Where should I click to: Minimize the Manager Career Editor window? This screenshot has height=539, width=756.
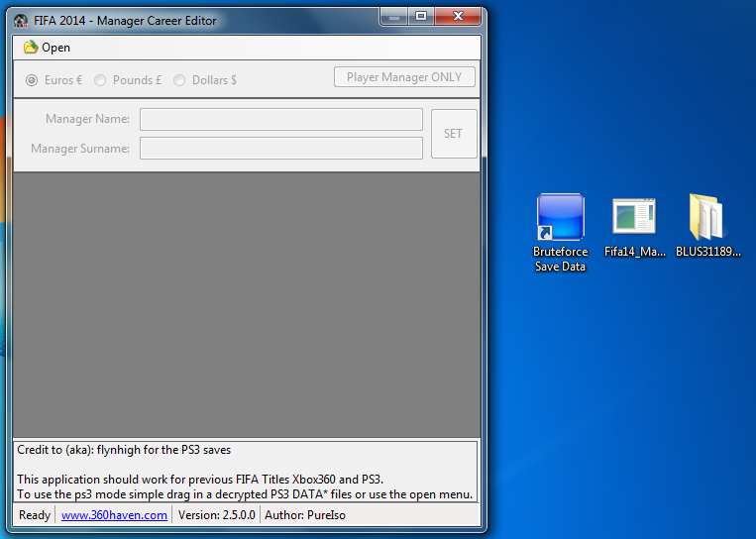coord(394,17)
